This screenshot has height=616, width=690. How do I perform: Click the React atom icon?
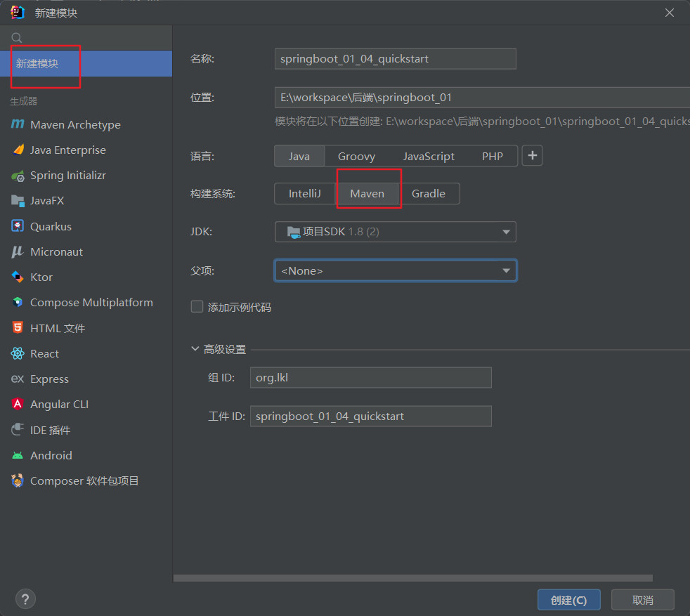point(18,353)
